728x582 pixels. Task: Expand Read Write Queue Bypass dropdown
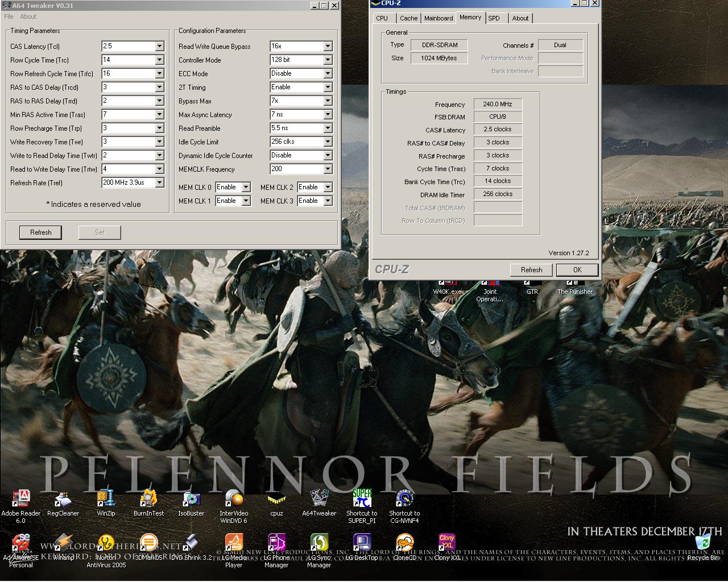click(328, 46)
